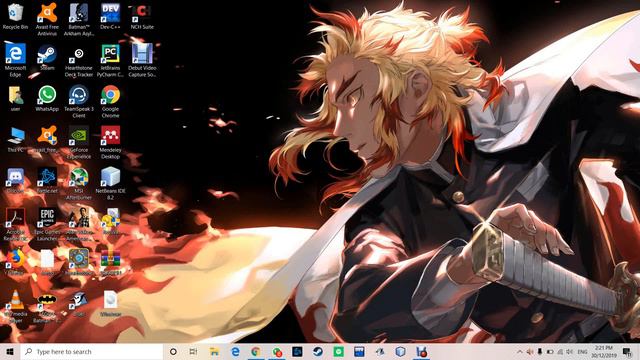Launch Avast Free Antivirus desktop shortcut

pos(47,19)
